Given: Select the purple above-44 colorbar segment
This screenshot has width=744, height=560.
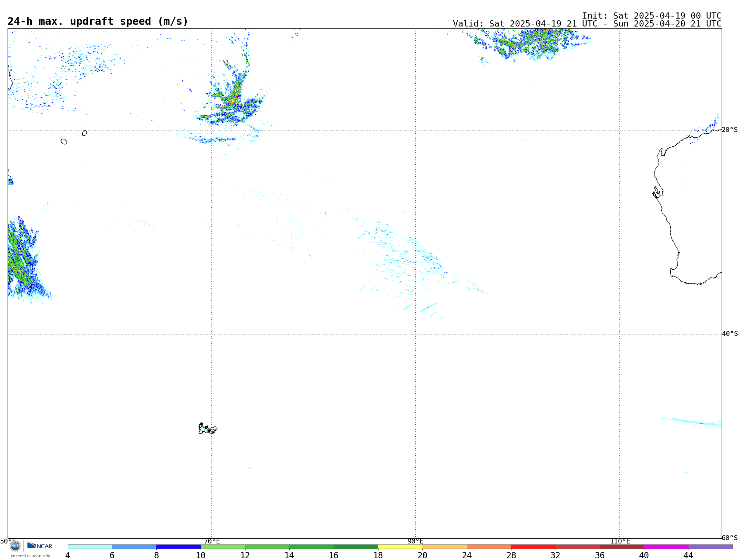Looking at the screenshot, I should click(711, 547).
